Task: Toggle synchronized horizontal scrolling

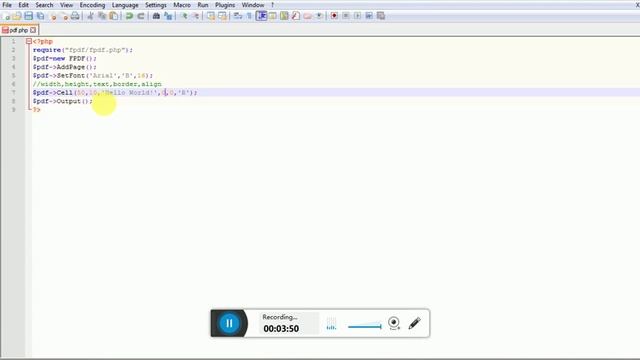Action: 222,16
